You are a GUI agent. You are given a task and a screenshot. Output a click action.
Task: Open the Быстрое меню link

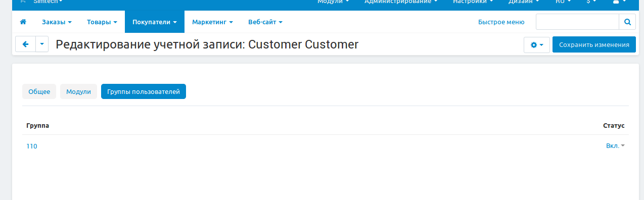[x=501, y=22]
